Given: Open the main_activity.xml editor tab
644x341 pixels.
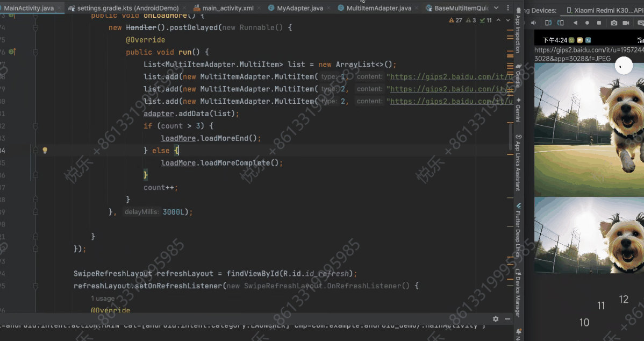Looking at the screenshot, I should coord(228,8).
